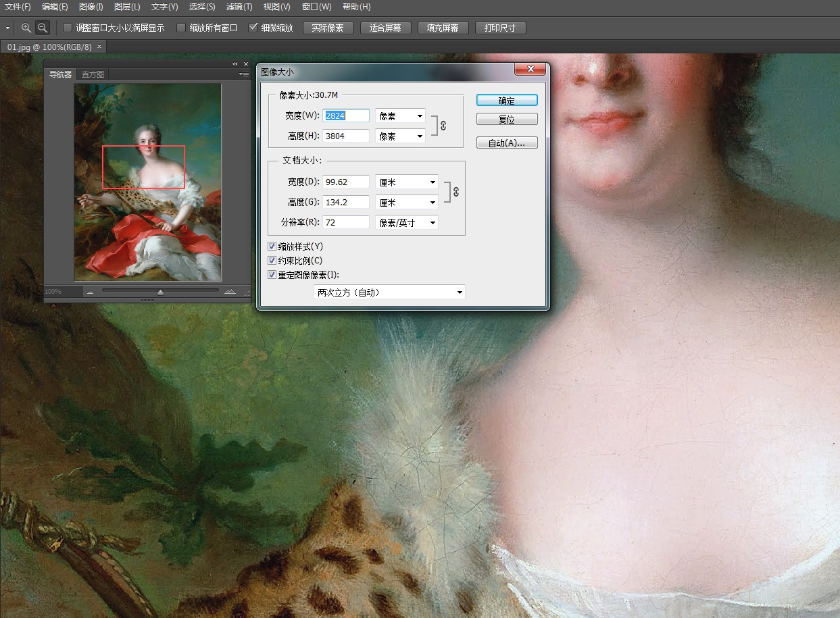Select the 导航器 tab

pos(60,74)
